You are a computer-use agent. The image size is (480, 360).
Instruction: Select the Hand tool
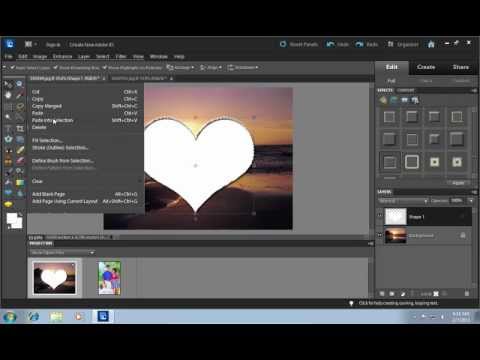tap(8, 95)
